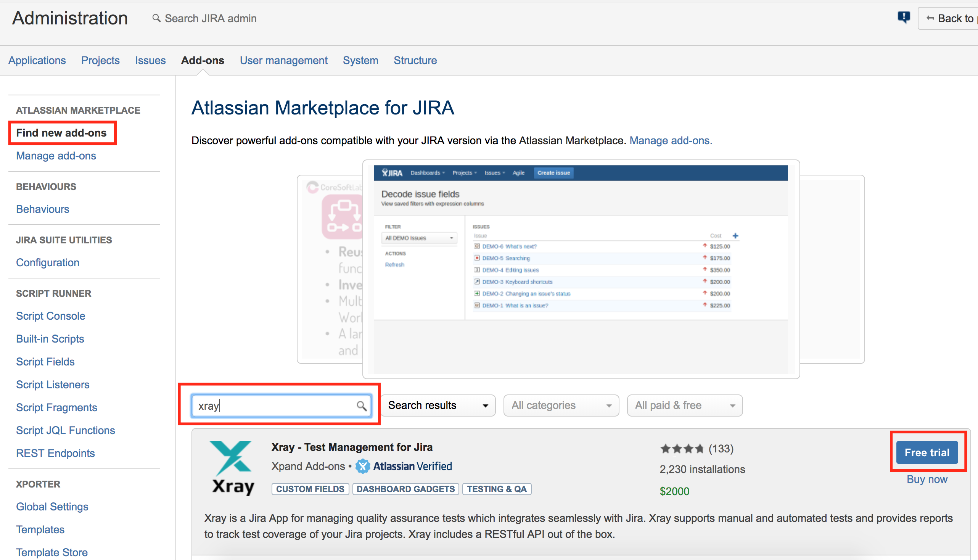Open Built-in Scripts
Image resolution: width=978 pixels, height=560 pixels.
coord(50,339)
